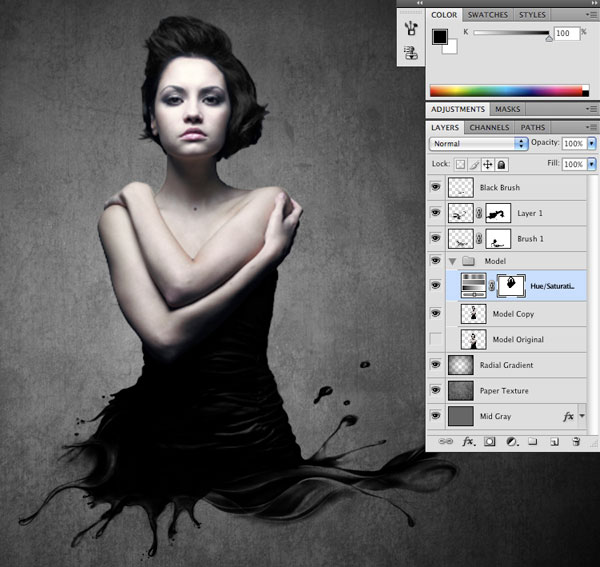Viewport: 600px width, 567px height.
Task: Toggle lock image pixels brush icon
Action: [x=474, y=165]
